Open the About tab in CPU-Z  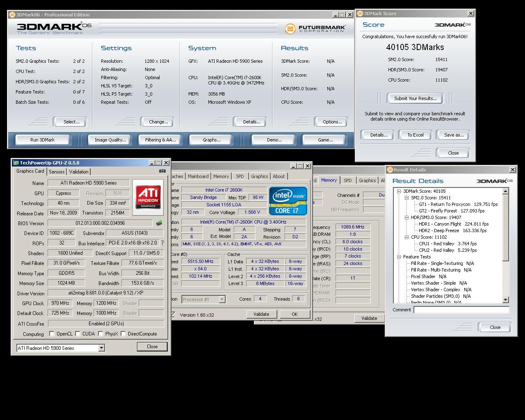[x=279, y=176]
